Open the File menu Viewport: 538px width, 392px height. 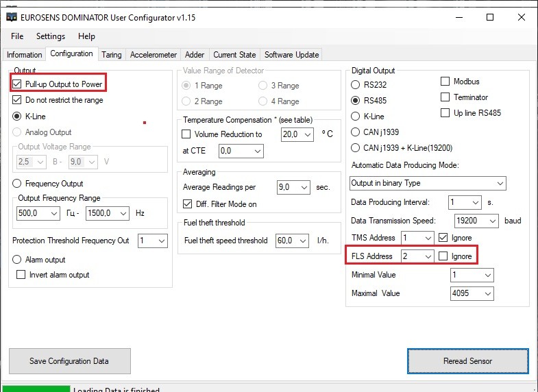(17, 36)
